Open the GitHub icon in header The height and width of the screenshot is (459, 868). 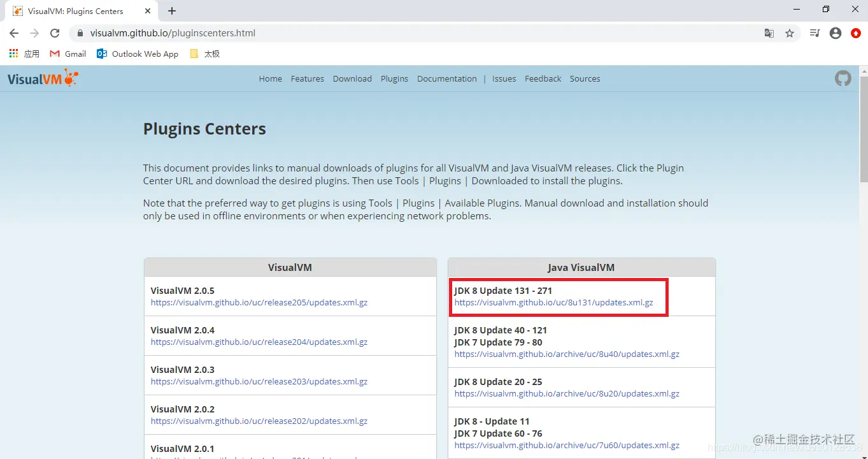(843, 78)
